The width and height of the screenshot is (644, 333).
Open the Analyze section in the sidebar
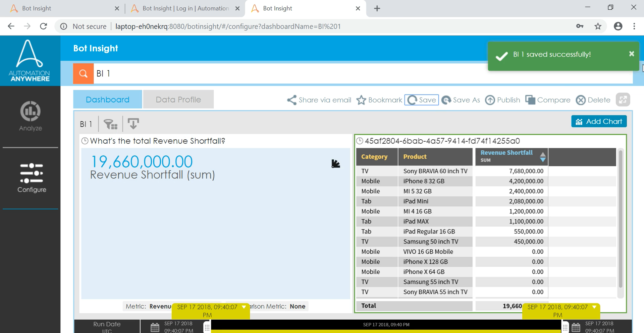30,116
